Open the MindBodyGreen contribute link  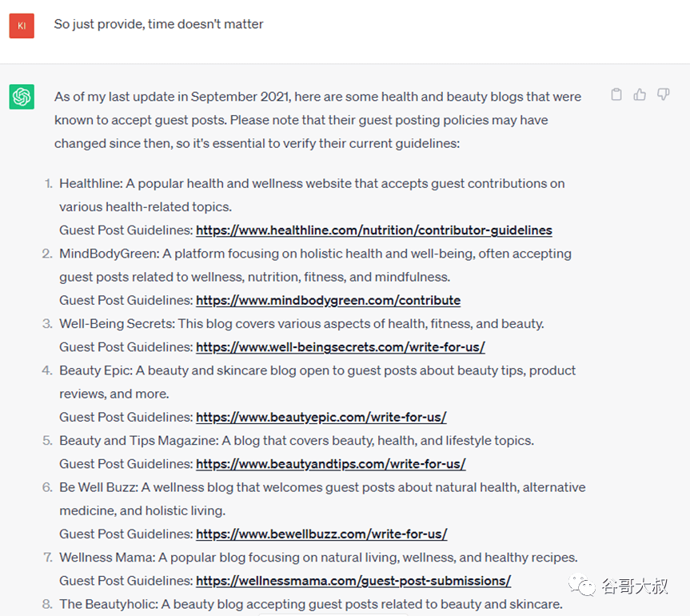point(328,301)
